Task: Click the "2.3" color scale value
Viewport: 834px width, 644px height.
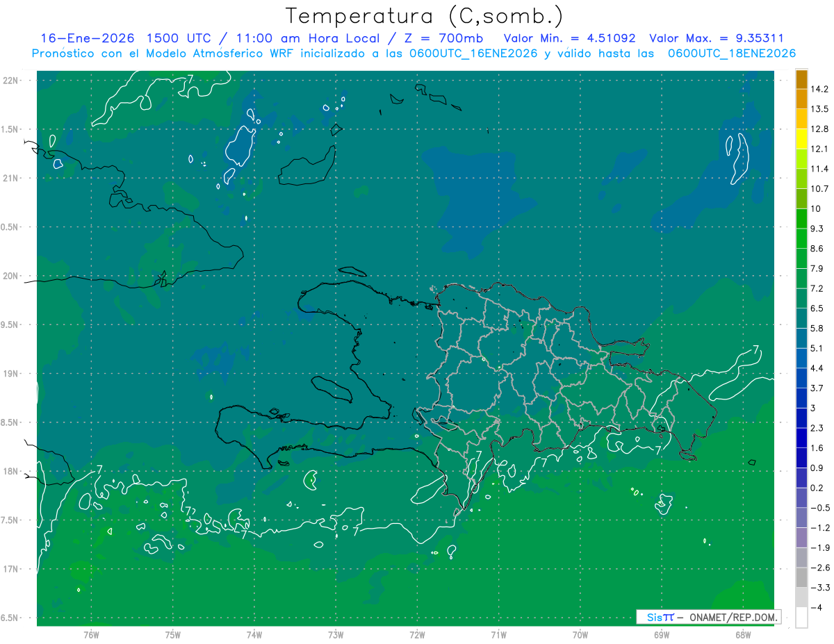Action: point(817,428)
